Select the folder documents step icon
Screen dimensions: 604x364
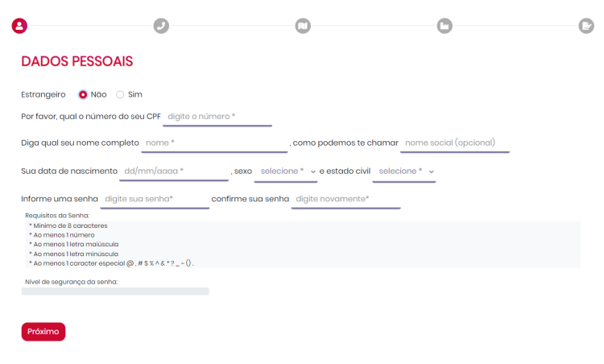[x=445, y=26]
